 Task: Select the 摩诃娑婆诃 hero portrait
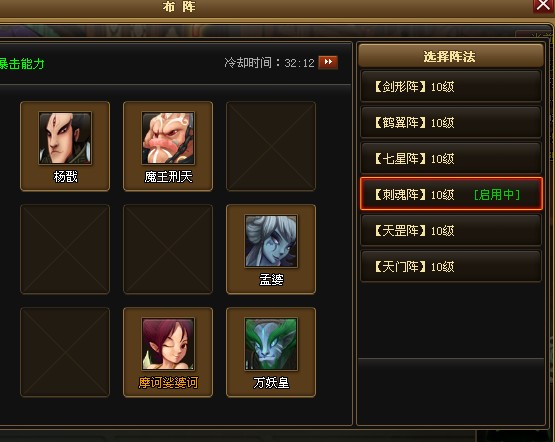(x=168, y=344)
